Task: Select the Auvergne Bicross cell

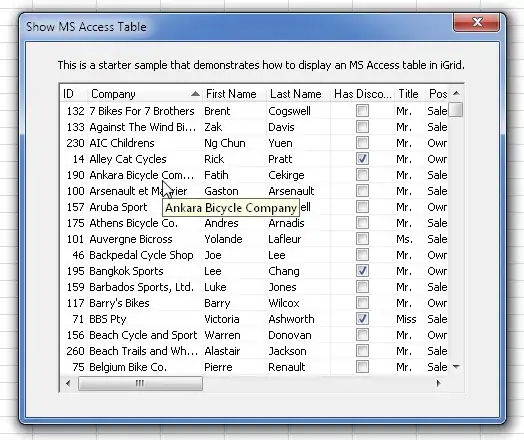Action: click(x=145, y=239)
